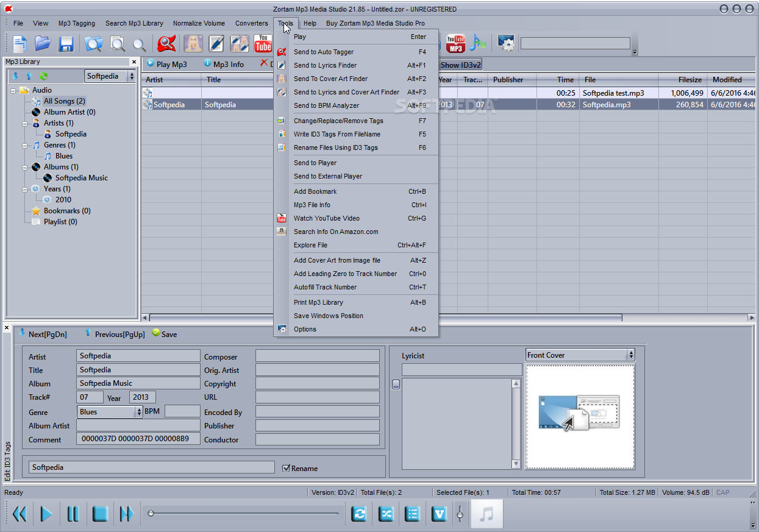Toggle shuffle in the player bar

pyautogui.click(x=386, y=514)
